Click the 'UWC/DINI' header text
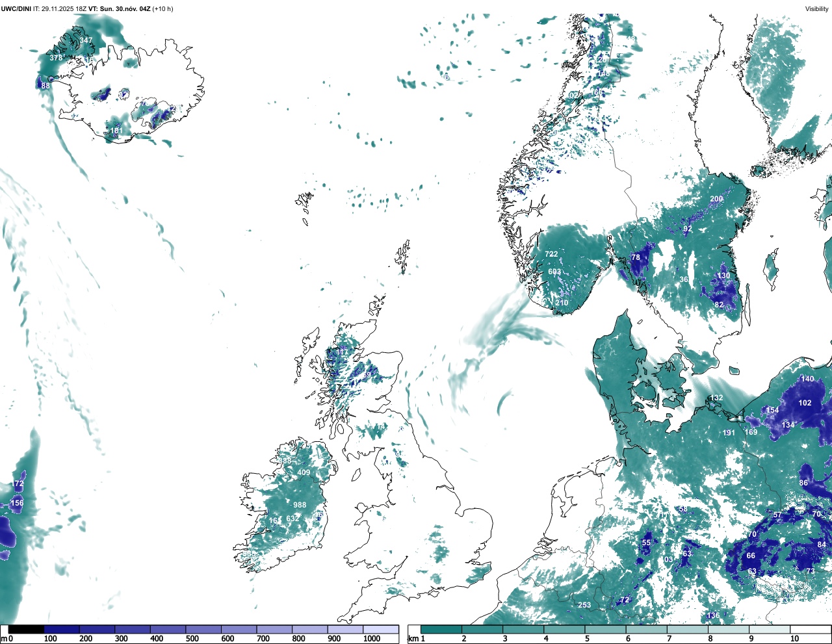 pos(16,9)
